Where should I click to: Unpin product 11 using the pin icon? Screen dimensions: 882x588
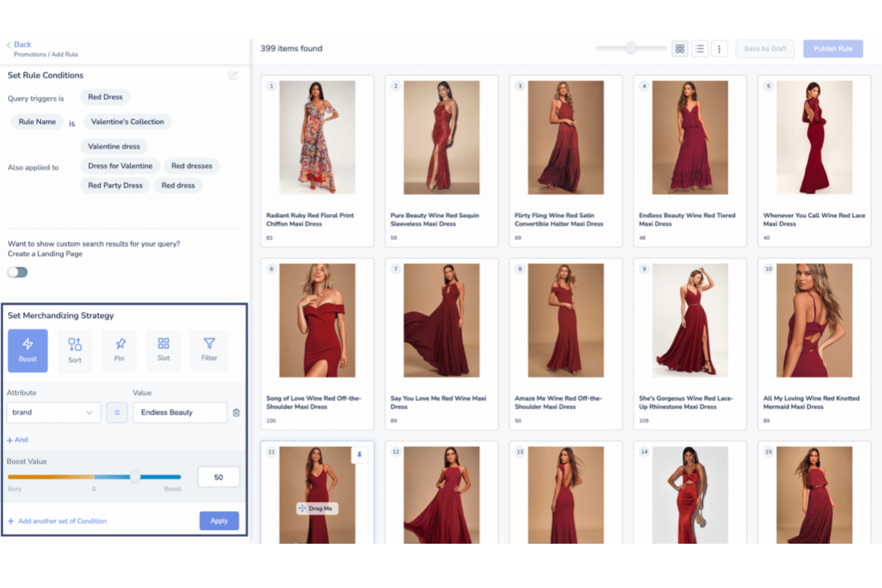tap(359, 455)
